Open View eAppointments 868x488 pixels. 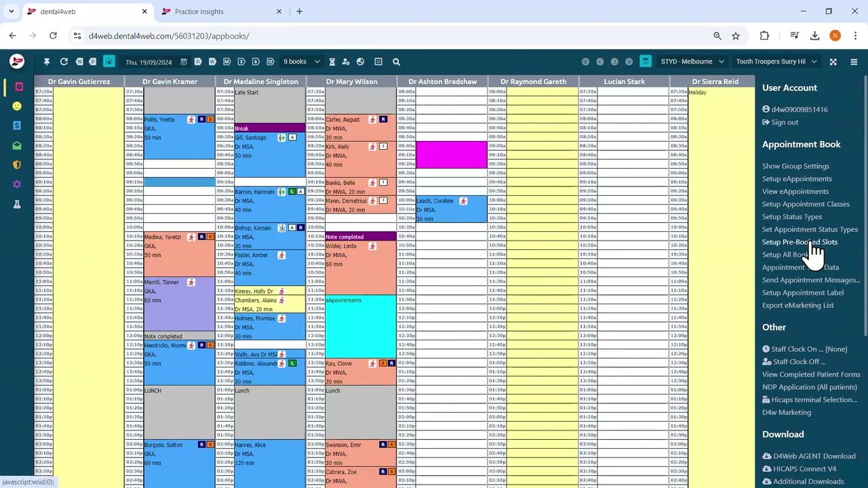795,192
